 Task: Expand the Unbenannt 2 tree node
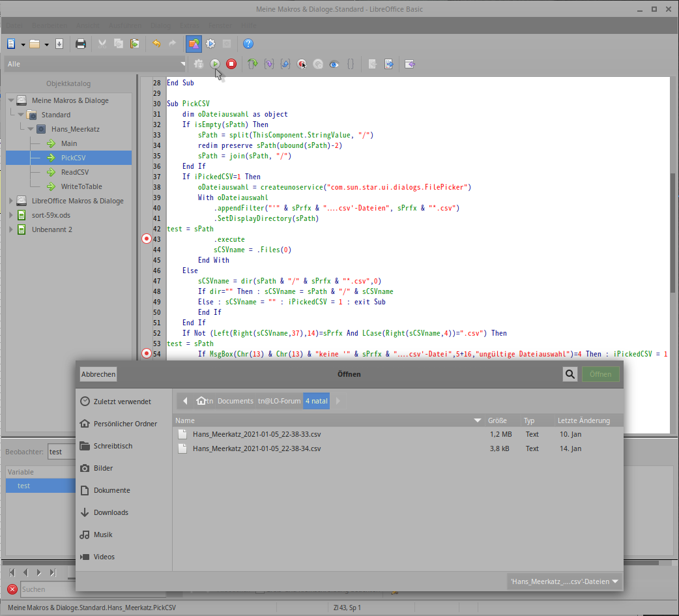click(11, 229)
